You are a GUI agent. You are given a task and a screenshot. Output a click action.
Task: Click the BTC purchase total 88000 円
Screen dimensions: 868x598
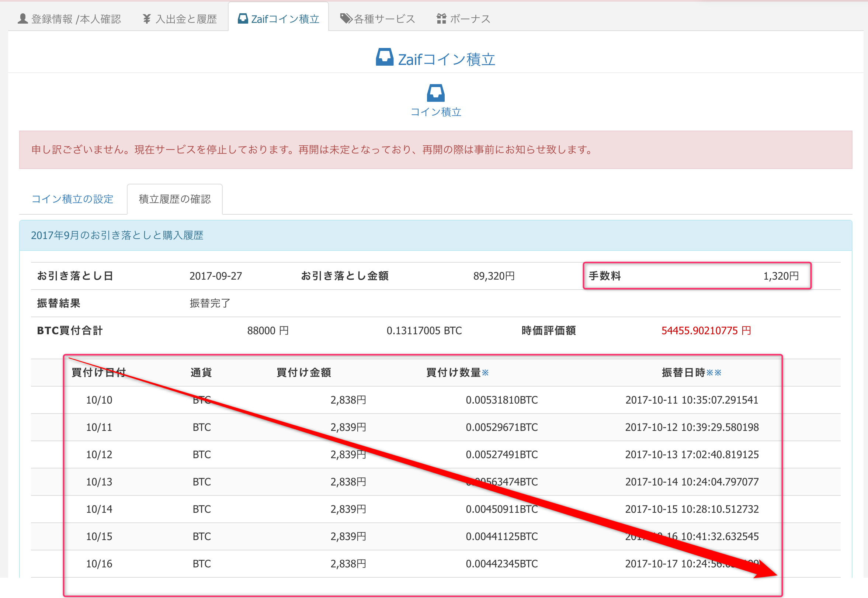click(268, 331)
